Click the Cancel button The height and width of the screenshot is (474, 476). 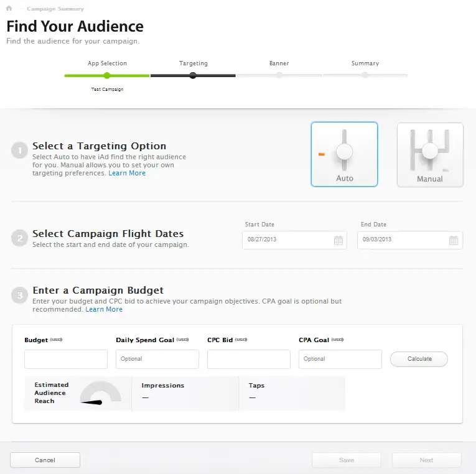45,460
